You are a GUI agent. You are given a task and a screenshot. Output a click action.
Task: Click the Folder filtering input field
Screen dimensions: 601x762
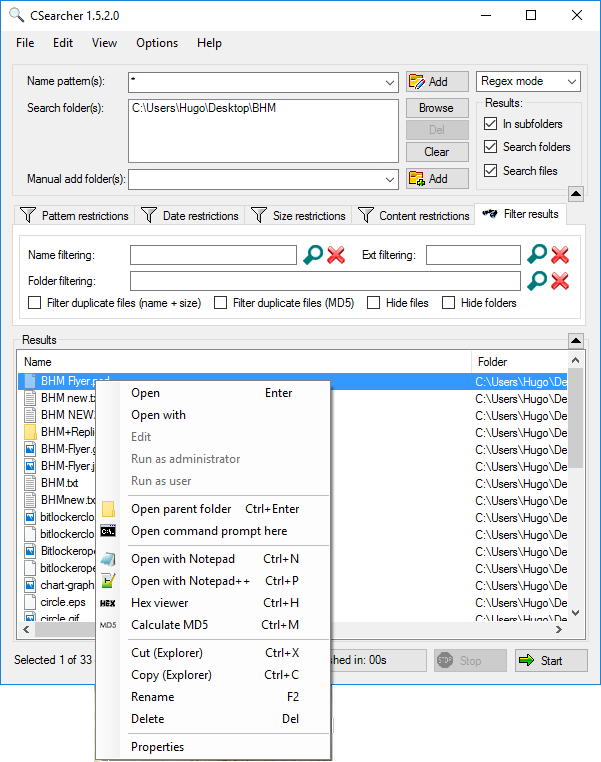click(325, 281)
